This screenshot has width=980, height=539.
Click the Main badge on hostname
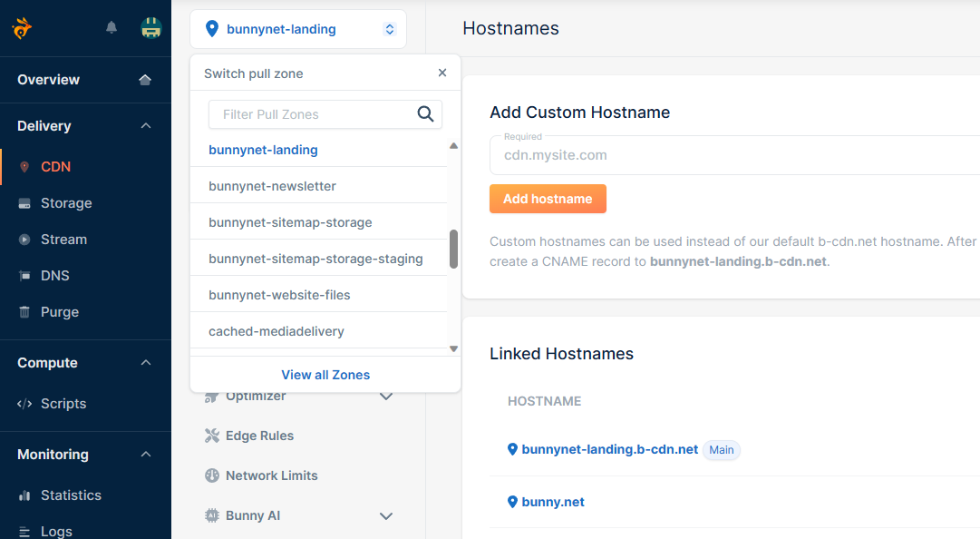click(722, 450)
